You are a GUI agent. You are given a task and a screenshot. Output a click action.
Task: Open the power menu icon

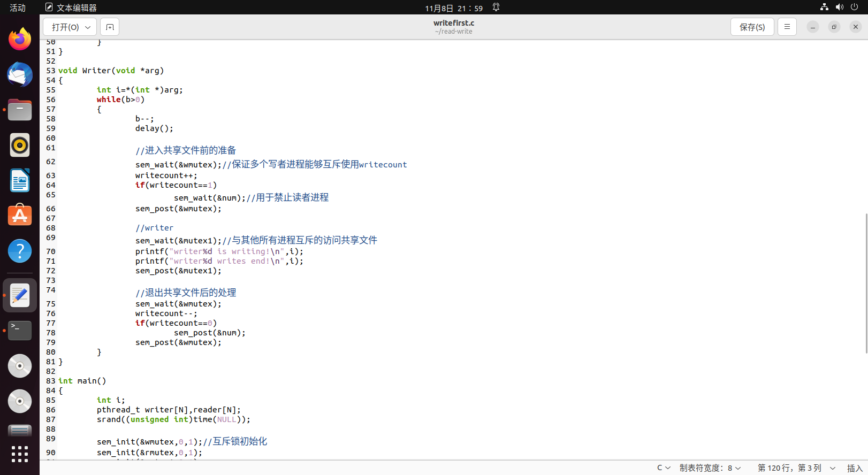click(854, 7)
